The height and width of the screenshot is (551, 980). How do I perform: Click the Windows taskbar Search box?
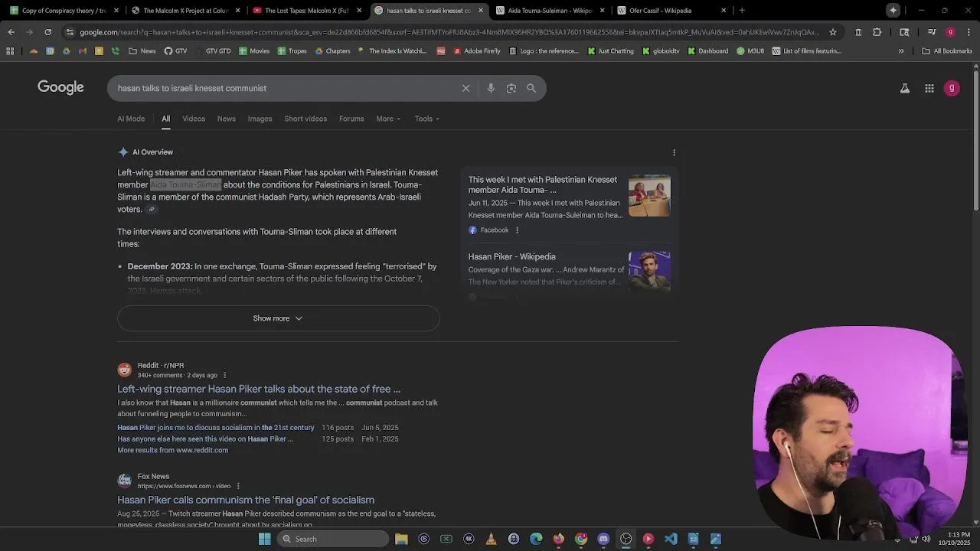(x=333, y=539)
